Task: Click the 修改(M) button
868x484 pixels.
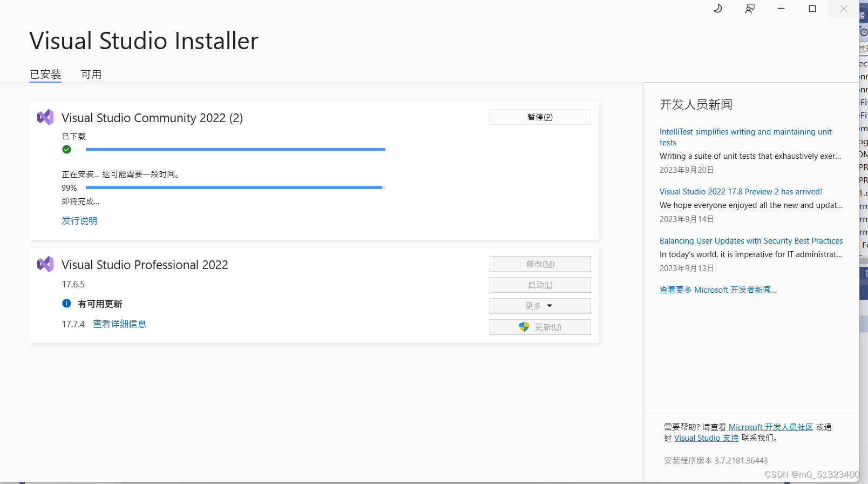Action: click(x=540, y=264)
